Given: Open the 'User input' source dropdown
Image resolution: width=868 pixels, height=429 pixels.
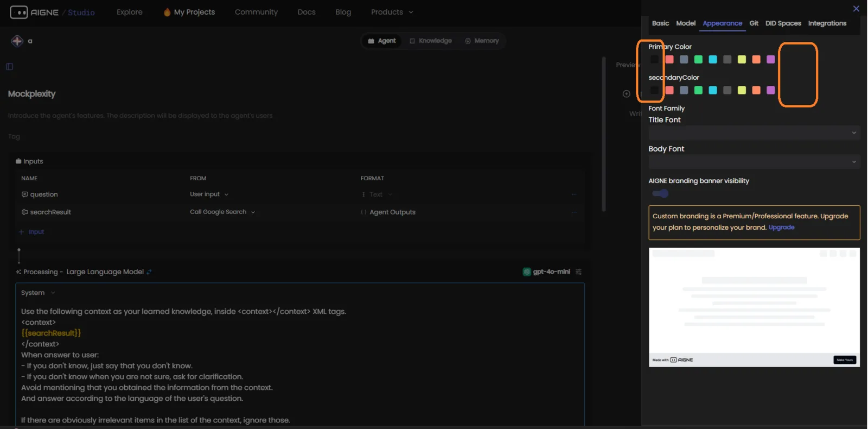Looking at the screenshot, I should pos(209,194).
